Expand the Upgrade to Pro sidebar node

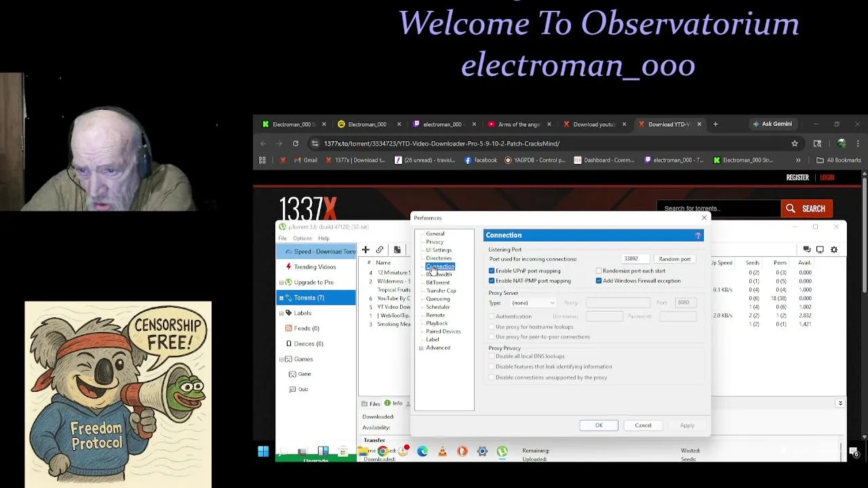pyautogui.click(x=281, y=283)
